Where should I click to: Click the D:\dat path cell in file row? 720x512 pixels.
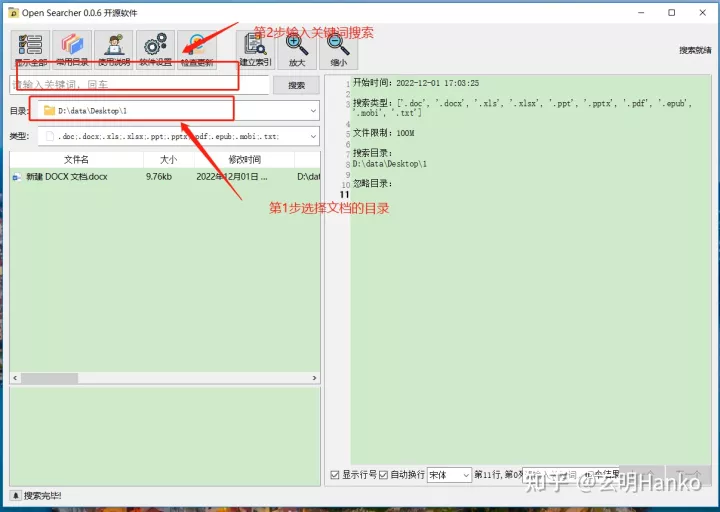click(309, 177)
